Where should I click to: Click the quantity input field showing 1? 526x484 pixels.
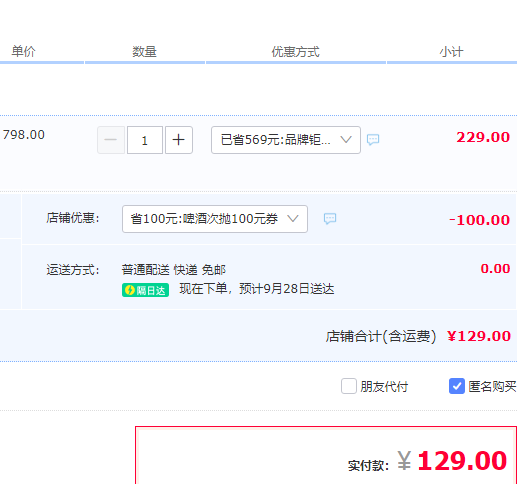(x=145, y=140)
